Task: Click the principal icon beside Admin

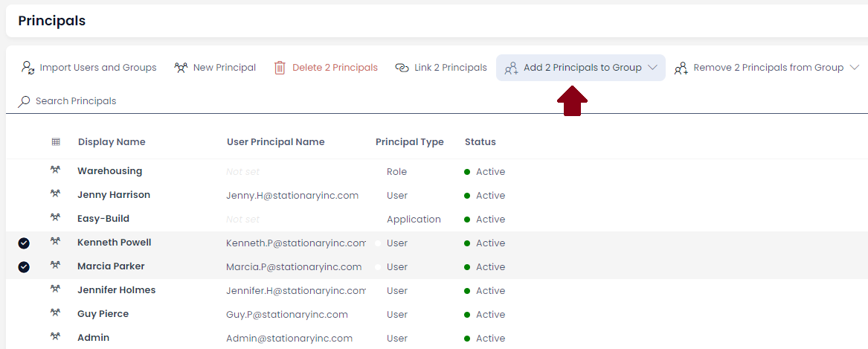Action: pos(55,336)
